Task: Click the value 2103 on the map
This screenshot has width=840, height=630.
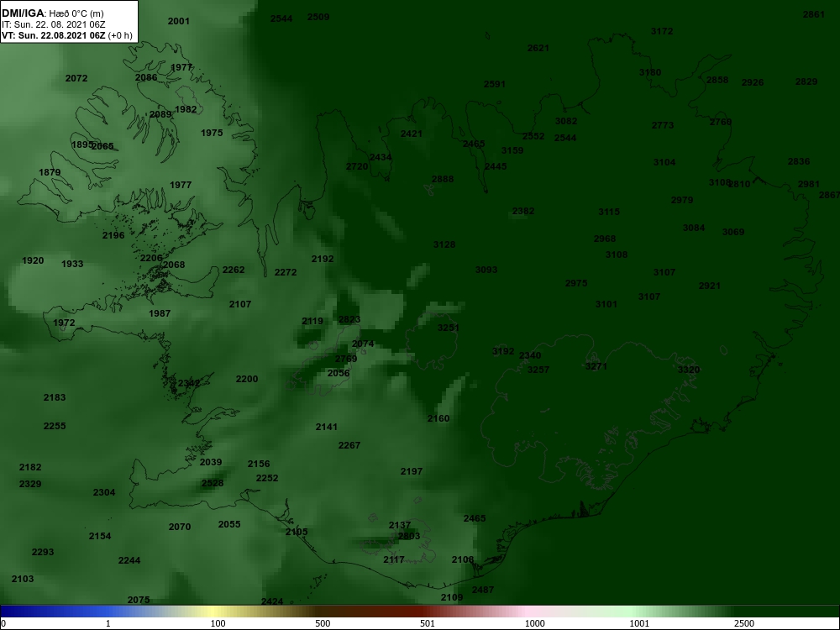Action: [x=23, y=579]
